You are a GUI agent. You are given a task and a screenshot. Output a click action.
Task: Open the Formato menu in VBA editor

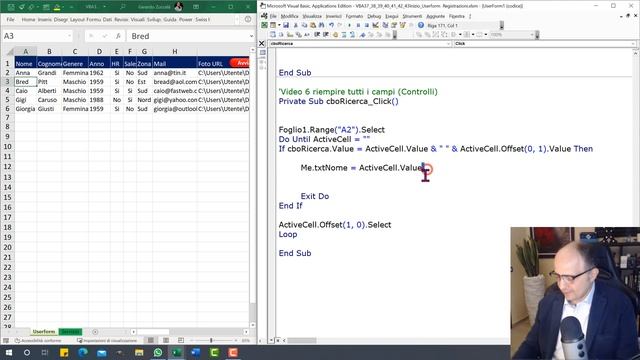(x=354, y=16)
